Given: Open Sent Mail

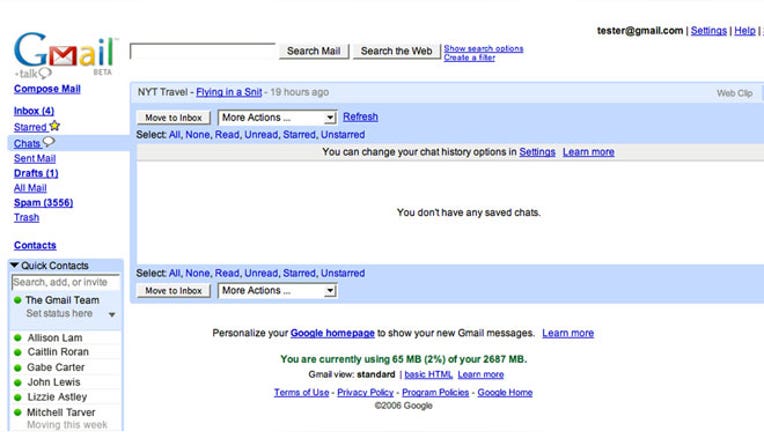Looking at the screenshot, I should (x=35, y=158).
